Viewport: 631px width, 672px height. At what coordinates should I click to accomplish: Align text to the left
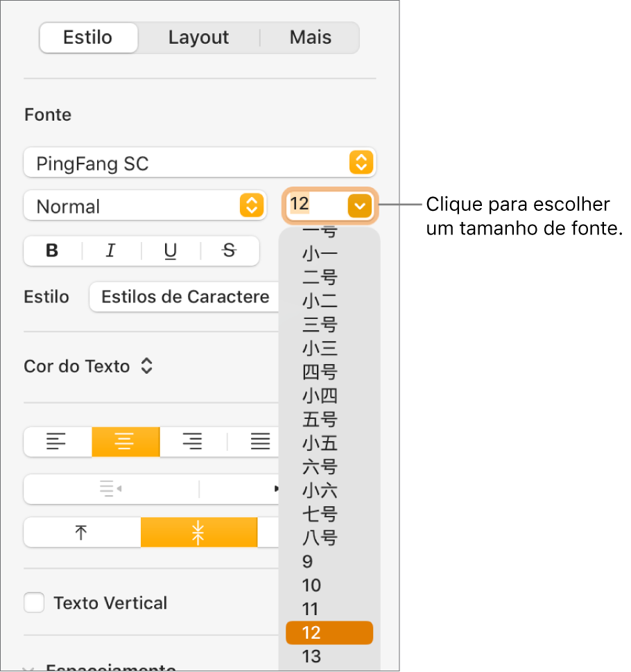coord(57,442)
